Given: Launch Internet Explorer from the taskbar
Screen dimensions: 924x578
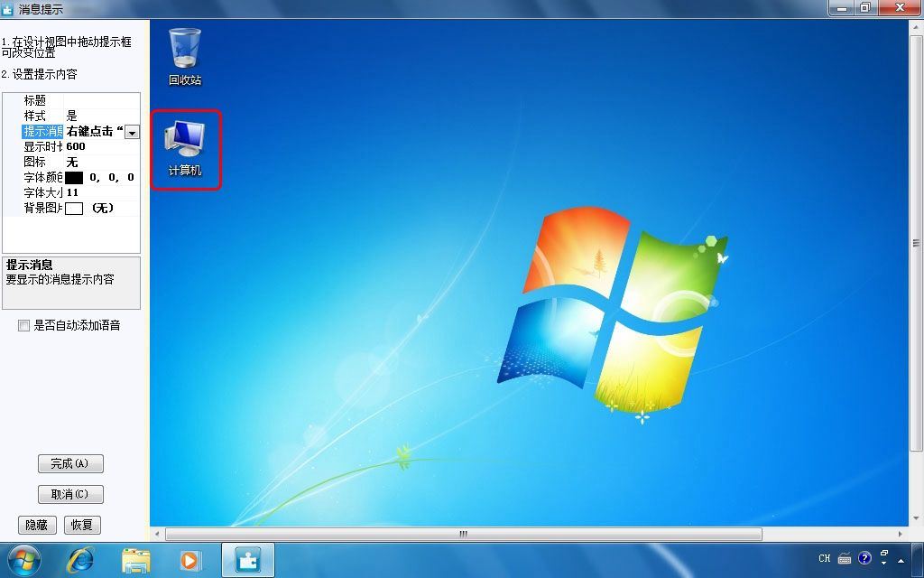Looking at the screenshot, I should (80, 560).
